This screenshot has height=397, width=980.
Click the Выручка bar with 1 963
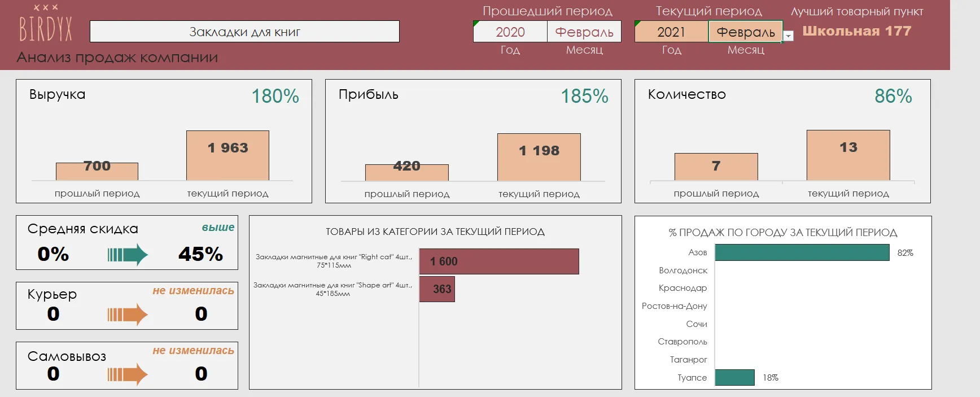point(228,156)
